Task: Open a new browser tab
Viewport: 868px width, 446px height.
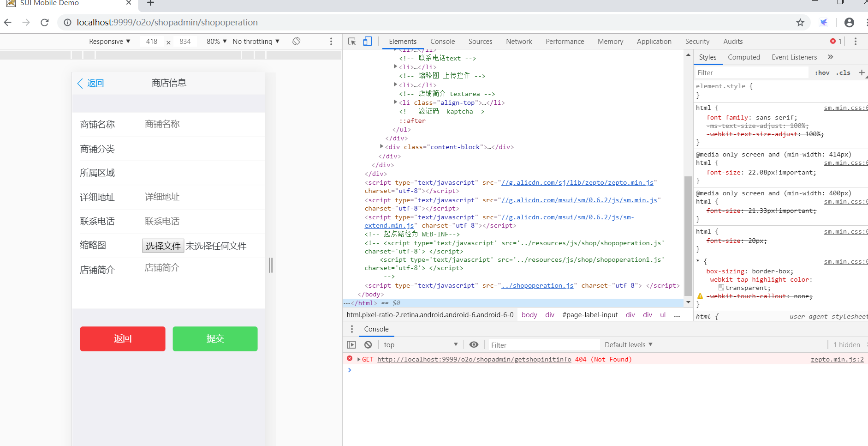Action: pos(150,3)
